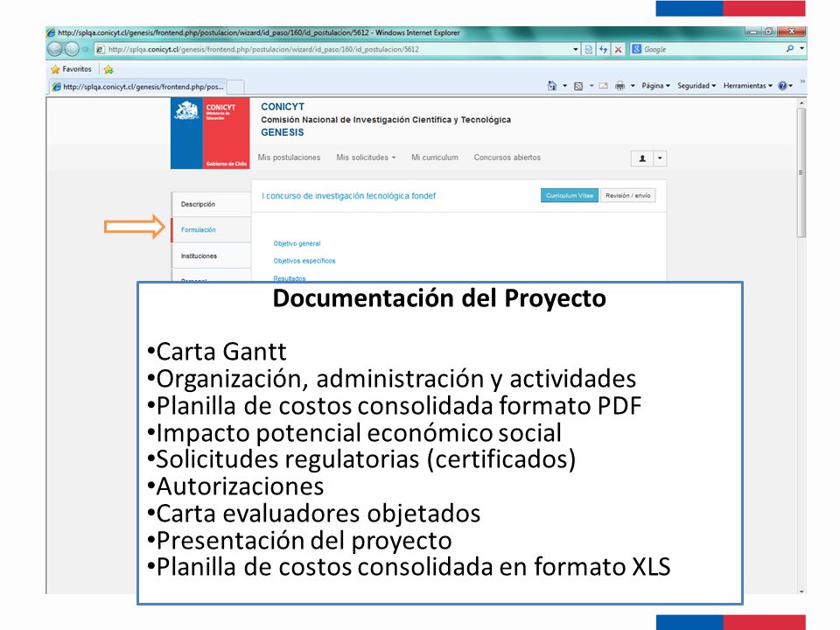Open I concurso de investigación tecnológica fondef link

pyautogui.click(x=349, y=196)
